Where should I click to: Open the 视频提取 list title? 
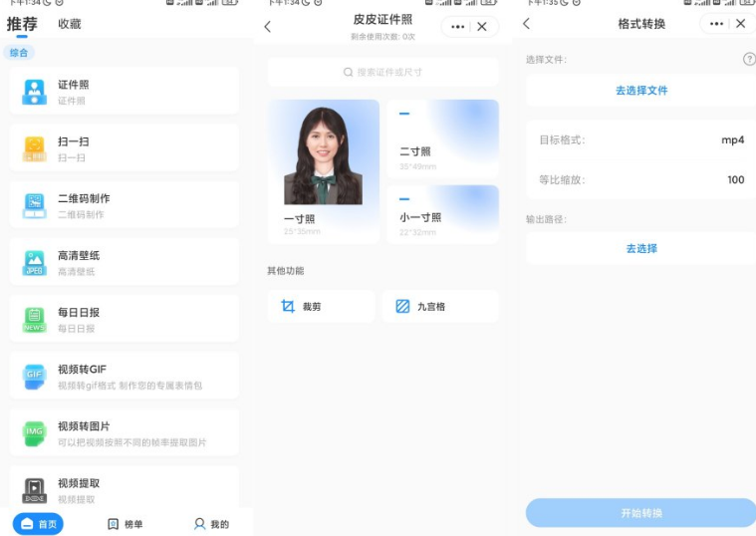click(79, 483)
